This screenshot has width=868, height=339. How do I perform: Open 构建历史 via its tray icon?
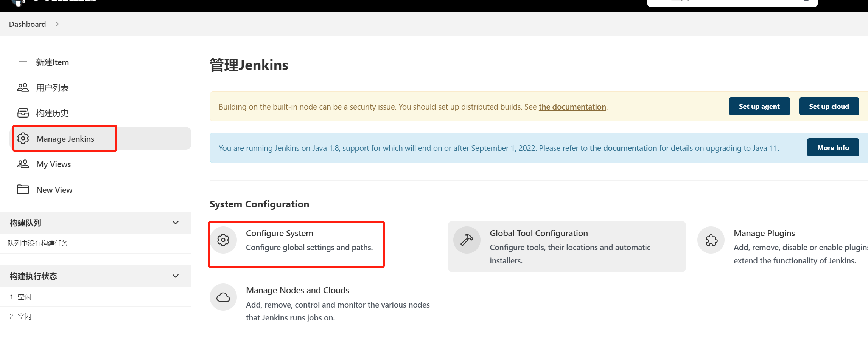click(x=23, y=113)
